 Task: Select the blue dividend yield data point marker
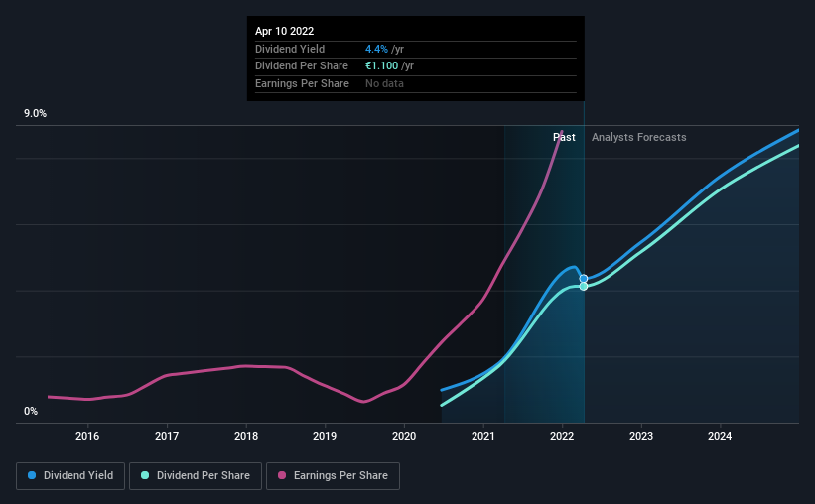pyautogui.click(x=584, y=279)
